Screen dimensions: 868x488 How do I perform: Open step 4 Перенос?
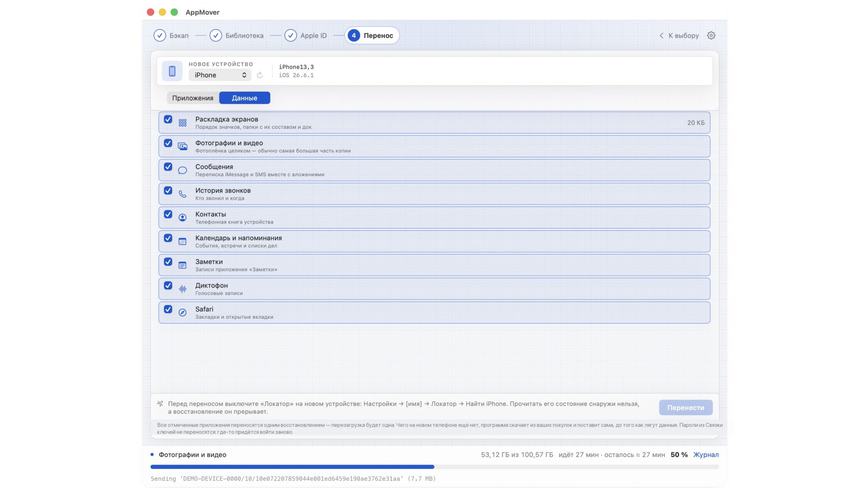[372, 36]
